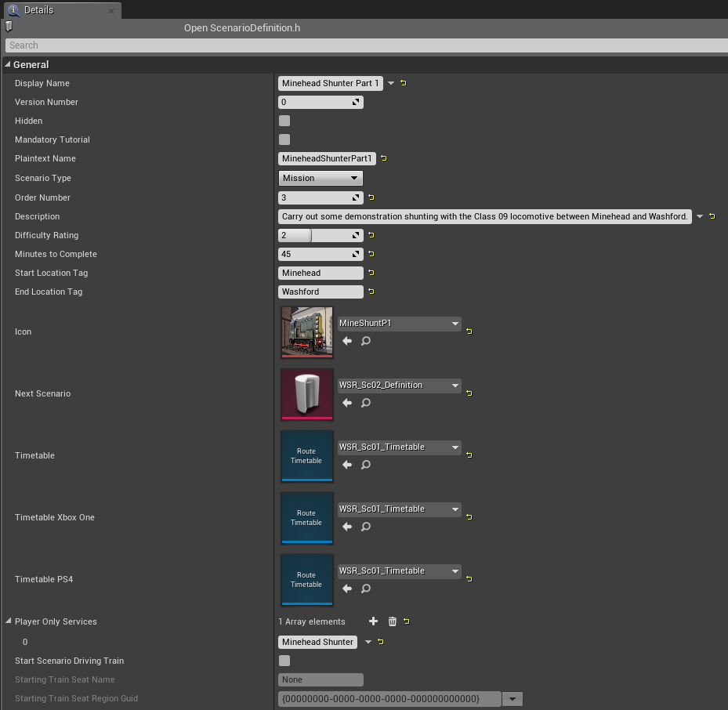Open ScenarioDefinition.h header link
Image resolution: width=728 pixels, height=710 pixels.
pyautogui.click(x=242, y=28)
